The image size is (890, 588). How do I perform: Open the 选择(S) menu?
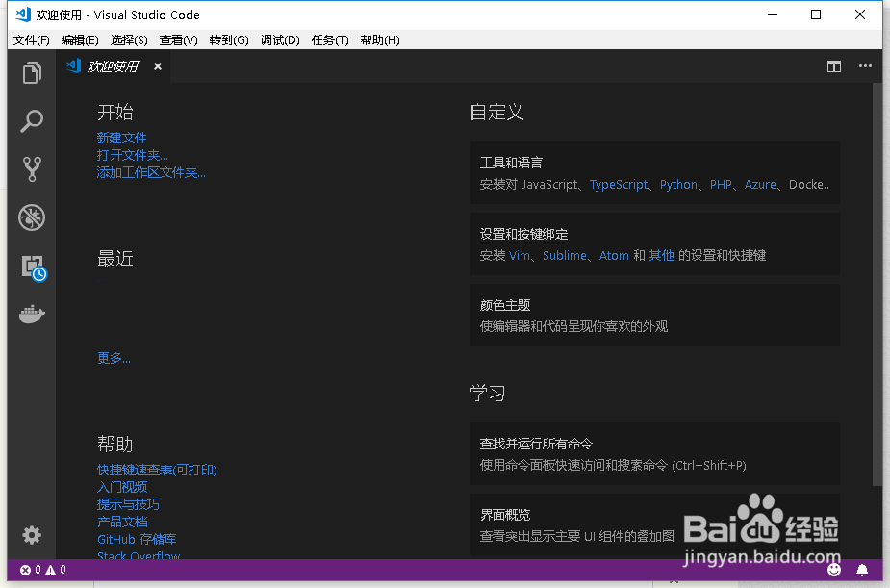click(129, 40)
